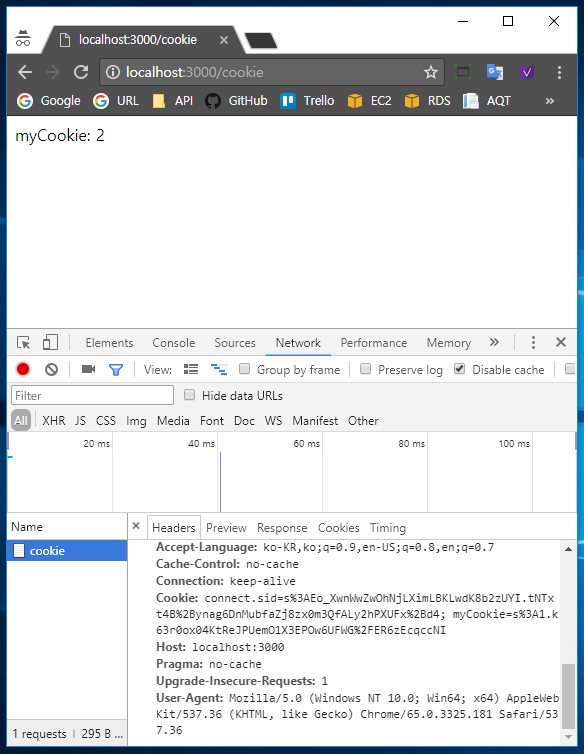Screen dimensions: 584x754
Task: Open the URL bookmark
Action: click(x=116, y=101)
